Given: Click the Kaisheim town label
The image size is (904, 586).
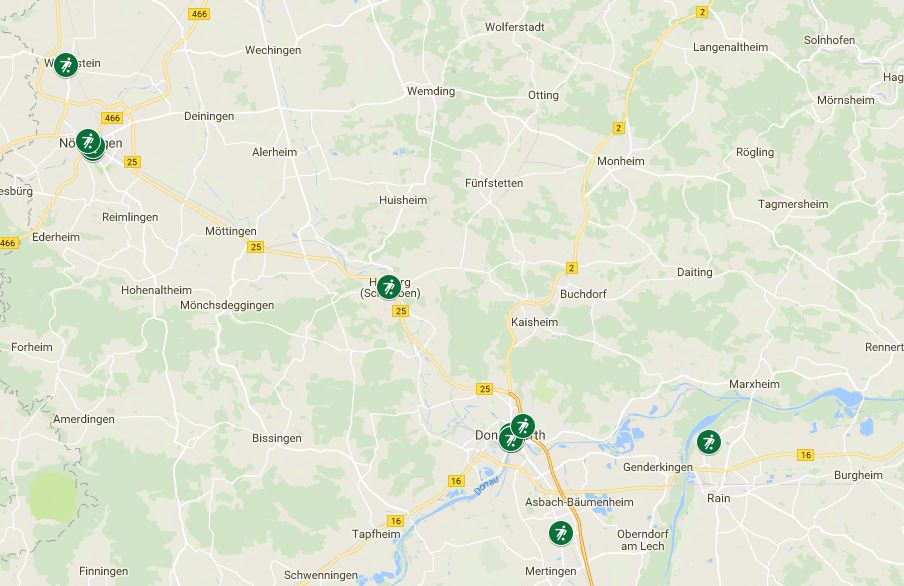Looking at the screenshot, I should point(534,322).
